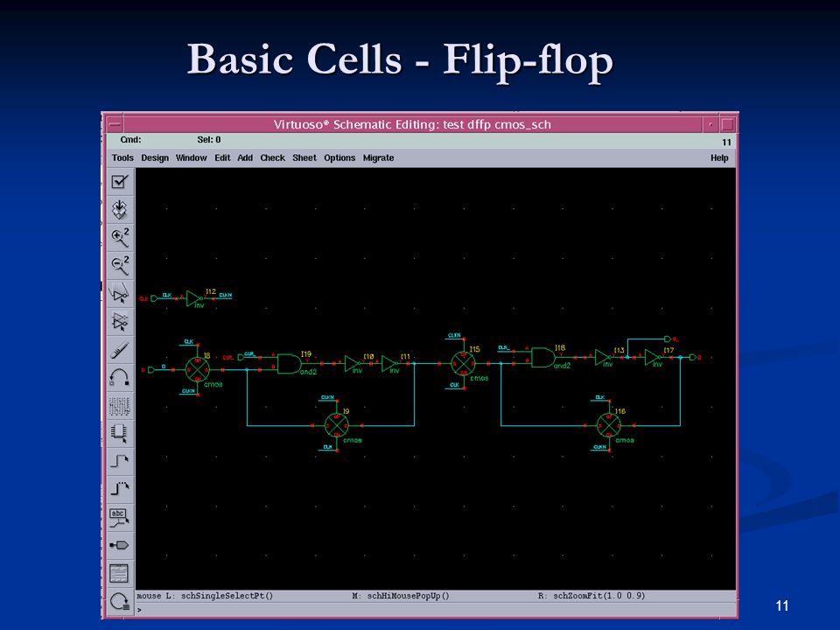
Task: Click the Repeat command icon
Action: [120, 602]
